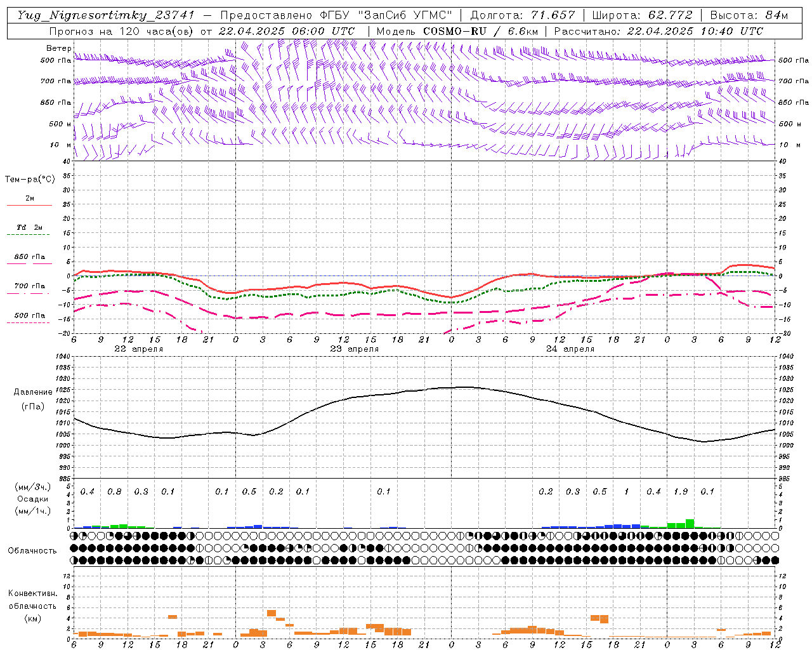The width and height of the screenshot is (812, 650).
Task: Click the red 2м legend line
Action: (29, 205)
